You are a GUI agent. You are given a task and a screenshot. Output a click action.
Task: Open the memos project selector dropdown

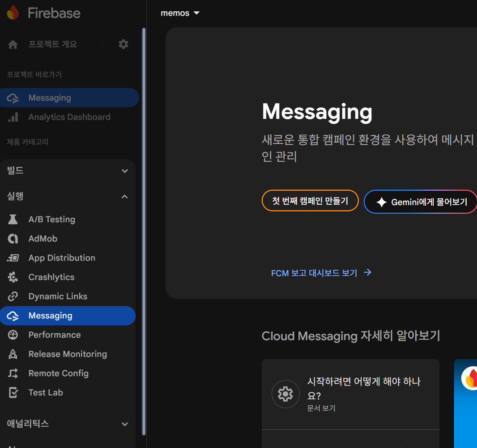(x=180, y=13)
